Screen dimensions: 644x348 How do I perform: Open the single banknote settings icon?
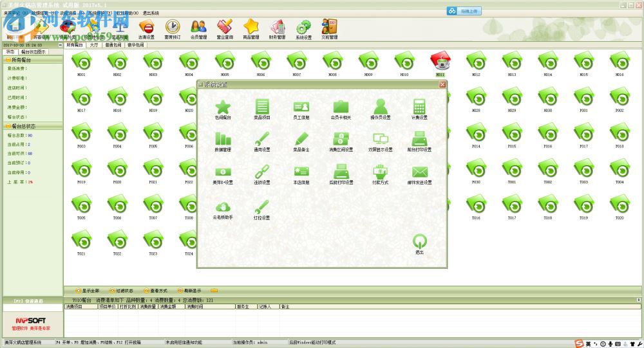click(x=223, y=172)
